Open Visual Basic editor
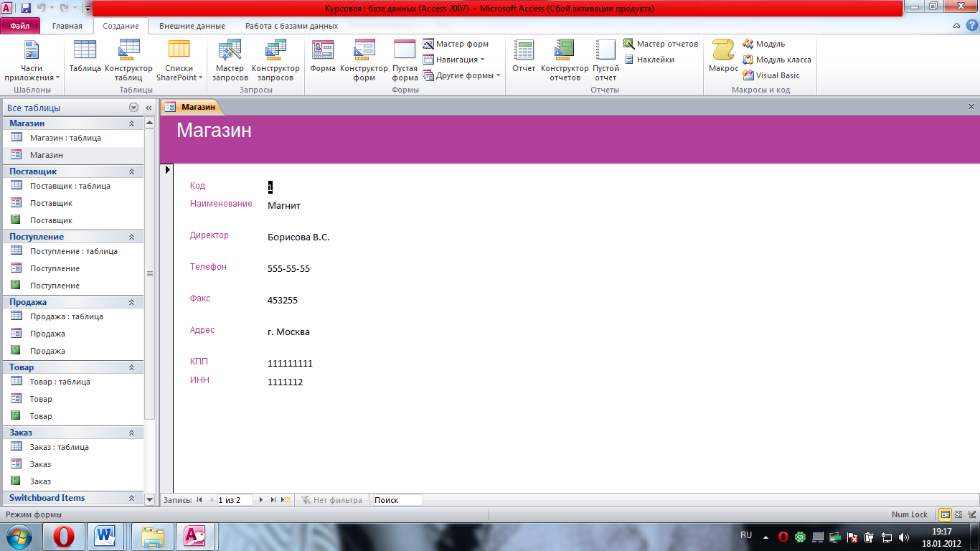 [771, 75]
